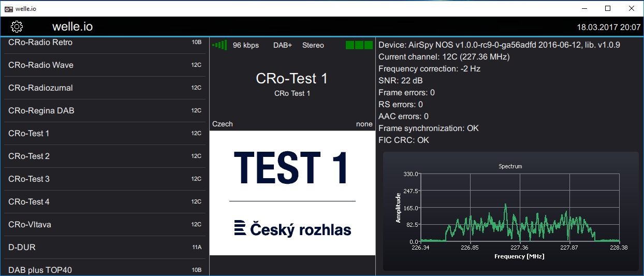Click the Czech language label
This screenshot has width=644, height=276.
click(x=223, y=124)
